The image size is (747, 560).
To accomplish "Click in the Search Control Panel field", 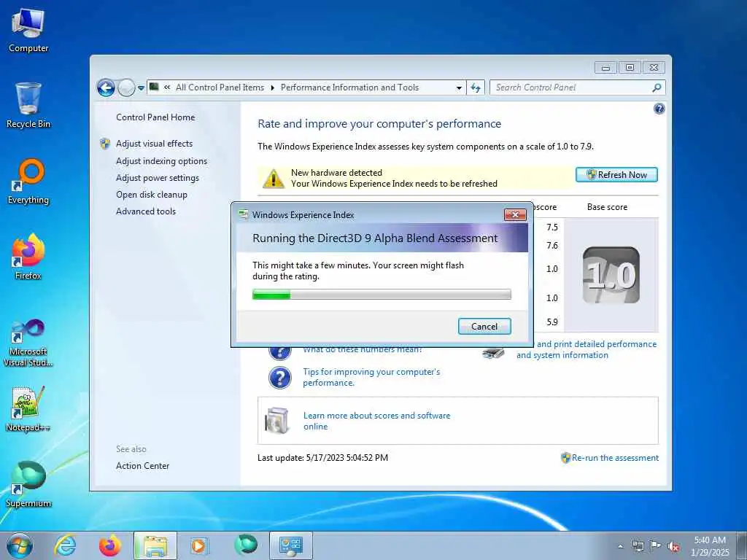I will coord(570,87).
